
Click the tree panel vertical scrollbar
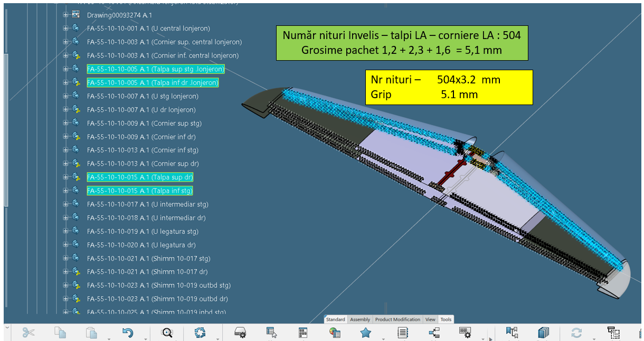(x=6, y=129)
